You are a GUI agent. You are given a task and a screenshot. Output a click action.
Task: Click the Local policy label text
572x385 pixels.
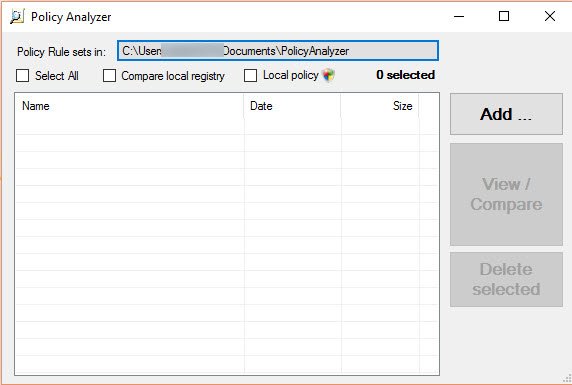291,76
